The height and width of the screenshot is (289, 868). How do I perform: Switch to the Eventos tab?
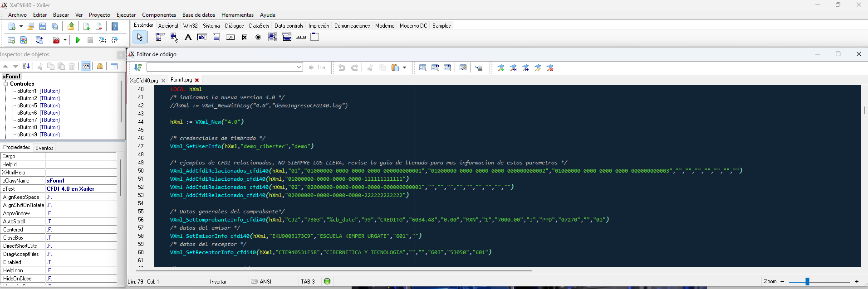click(44, 148)
